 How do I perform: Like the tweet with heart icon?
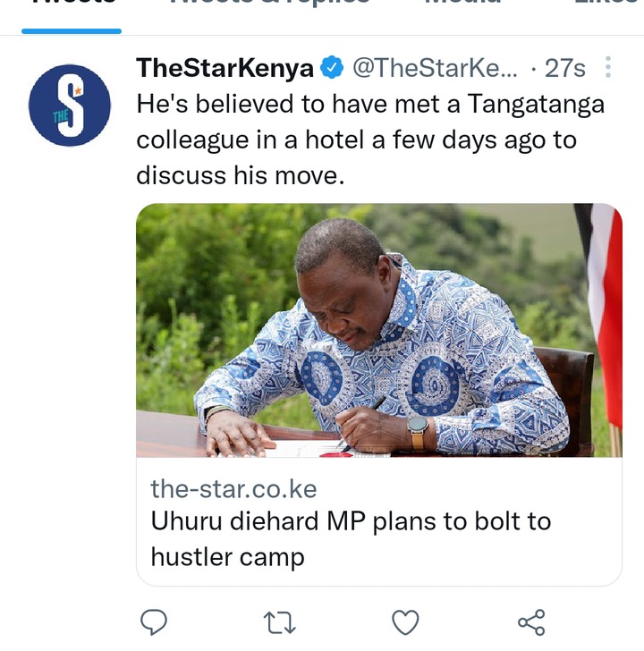[405, 622]
